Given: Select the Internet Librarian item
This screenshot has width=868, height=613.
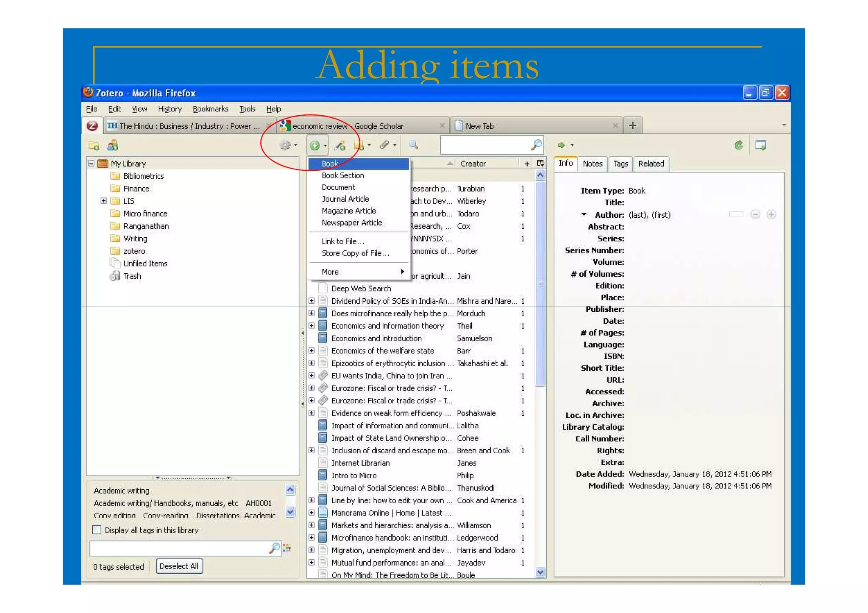Looking at the screenshot, I should (x=360, y=463).
